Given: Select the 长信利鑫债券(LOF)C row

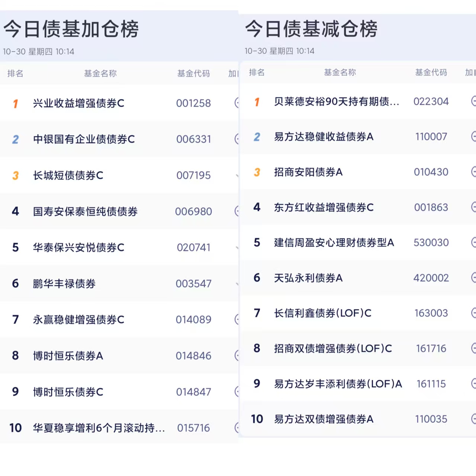Looking at the screenshot, I should [358, 313].
